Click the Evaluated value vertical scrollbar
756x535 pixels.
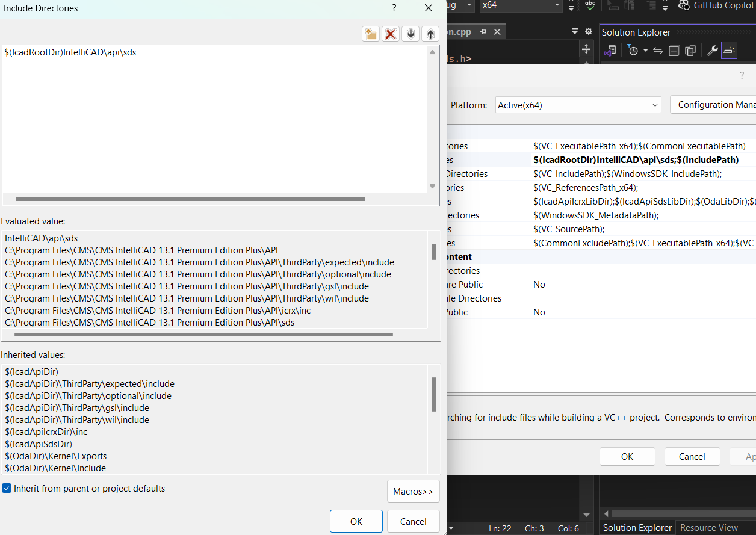433,252
